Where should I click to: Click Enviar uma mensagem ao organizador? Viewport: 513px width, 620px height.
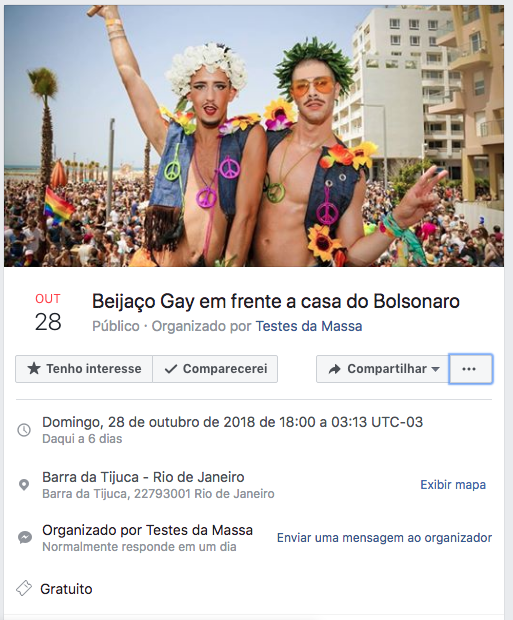click(384, 538)
